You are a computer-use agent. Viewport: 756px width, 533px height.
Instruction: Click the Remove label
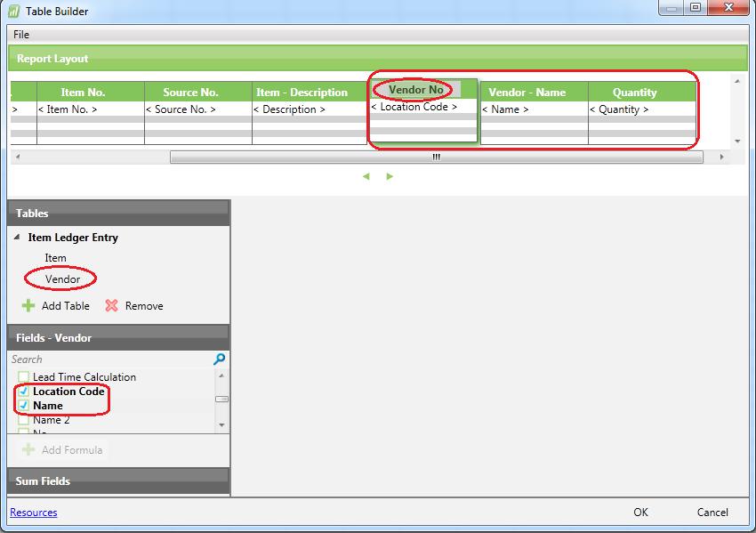coord(144,306)
